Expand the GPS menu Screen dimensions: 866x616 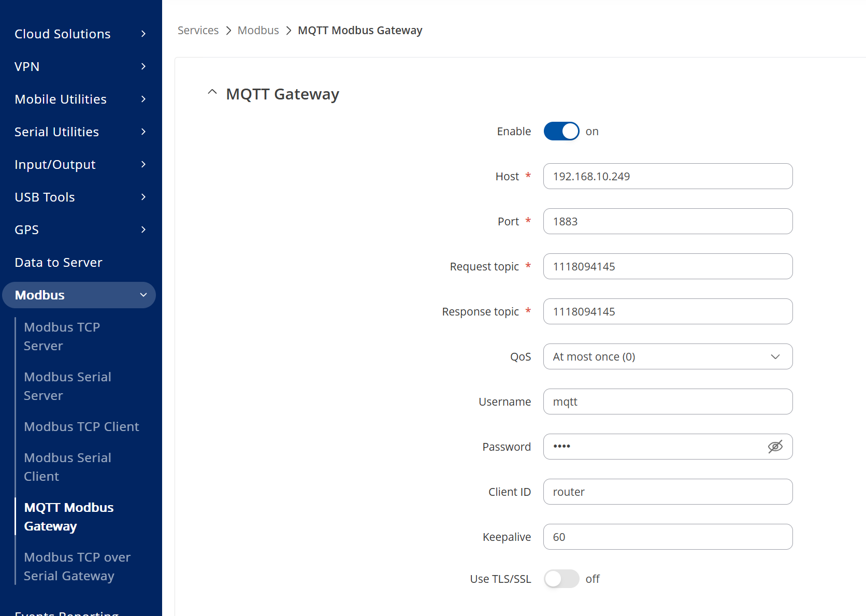[81, 230]
